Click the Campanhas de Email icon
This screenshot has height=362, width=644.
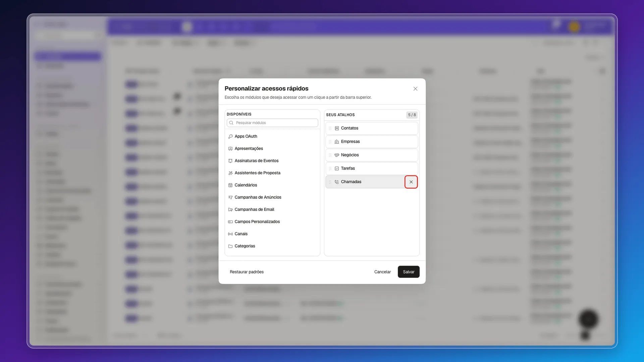coord(230,209)
